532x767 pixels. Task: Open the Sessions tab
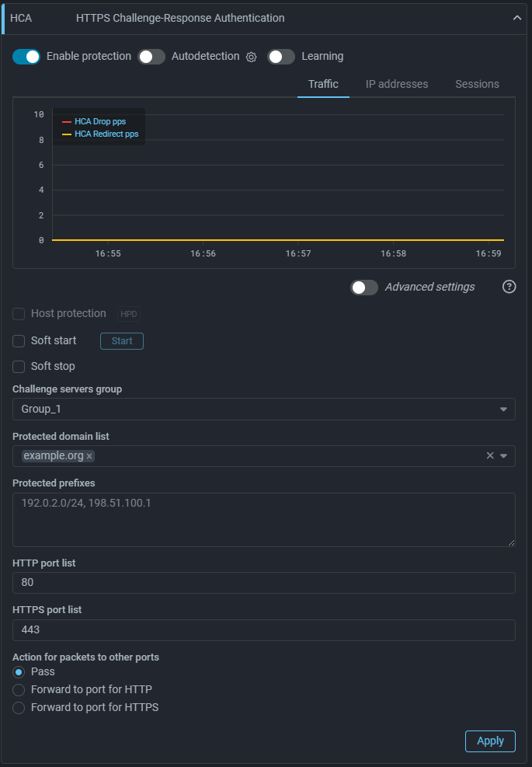click(477, 84)
